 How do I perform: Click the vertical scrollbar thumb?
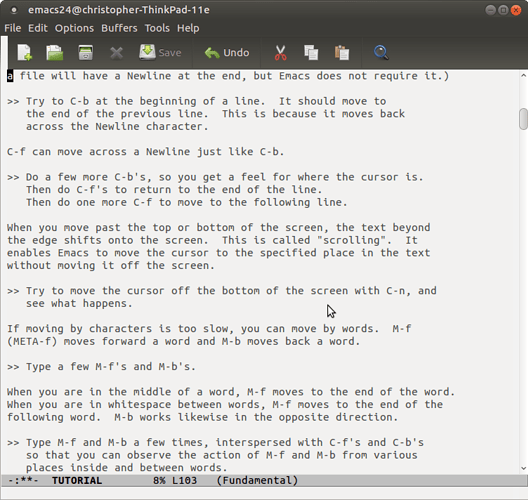click(x=523, y=119)
